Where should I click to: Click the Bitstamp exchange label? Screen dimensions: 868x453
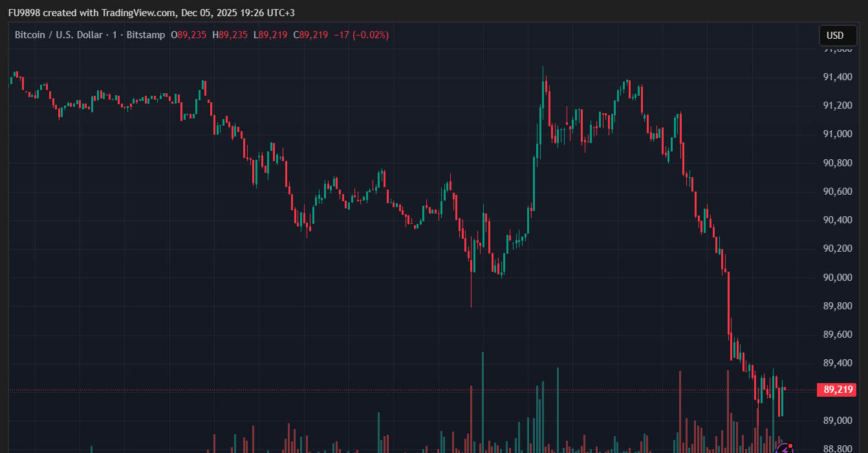click(145, 35)
